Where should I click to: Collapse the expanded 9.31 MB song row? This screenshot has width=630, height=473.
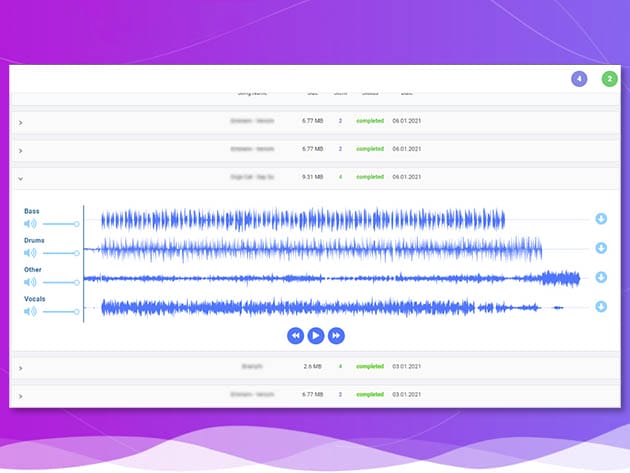[20, 178]
